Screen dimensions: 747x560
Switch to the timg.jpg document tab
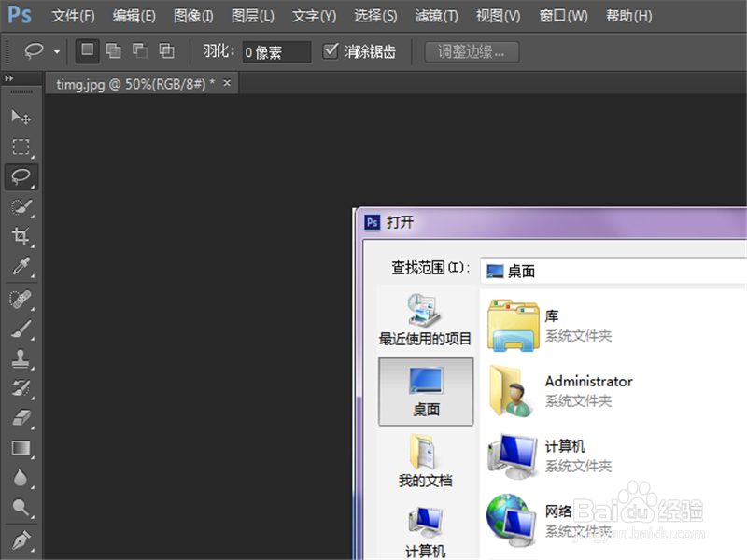click(x=131, y=83)
